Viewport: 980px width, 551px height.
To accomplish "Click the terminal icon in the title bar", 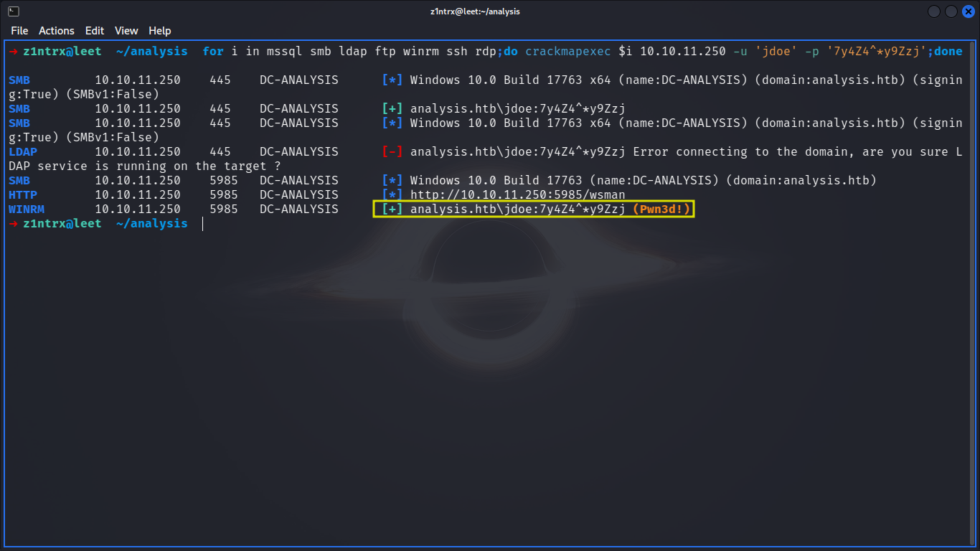I will click(x=14, y=11).
